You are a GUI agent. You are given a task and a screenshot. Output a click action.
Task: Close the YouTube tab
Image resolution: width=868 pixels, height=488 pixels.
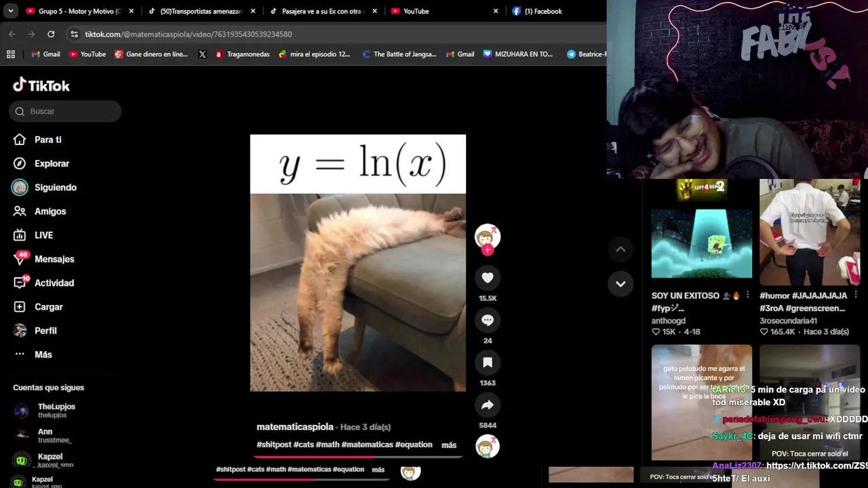(496, 11)
